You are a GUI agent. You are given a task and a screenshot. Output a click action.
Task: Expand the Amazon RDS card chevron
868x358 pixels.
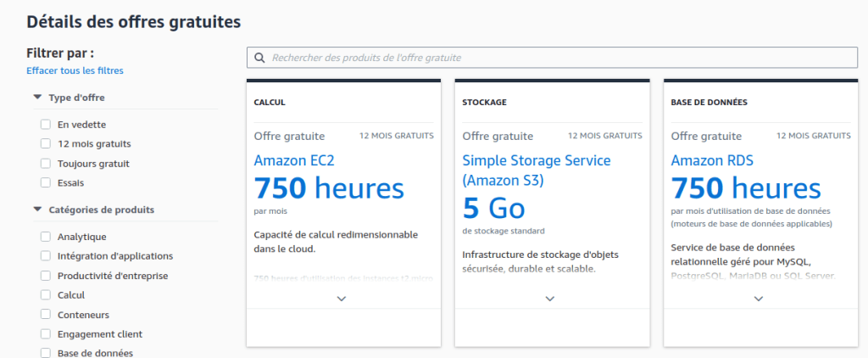point(759,299)
